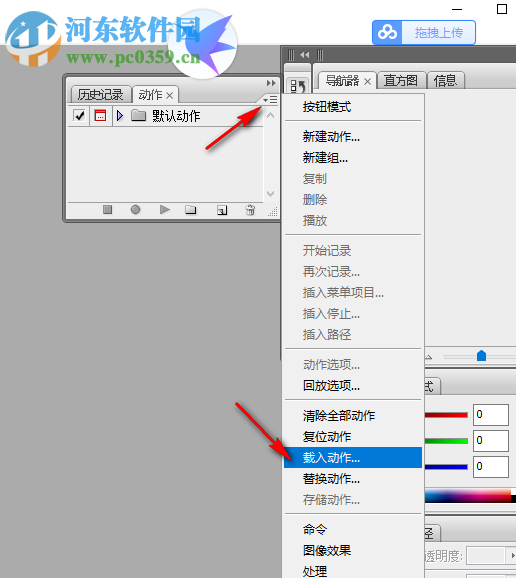Viewport: 516px width, 578px height.
Task: Click the green channel color slider
Action: (446, 441)
